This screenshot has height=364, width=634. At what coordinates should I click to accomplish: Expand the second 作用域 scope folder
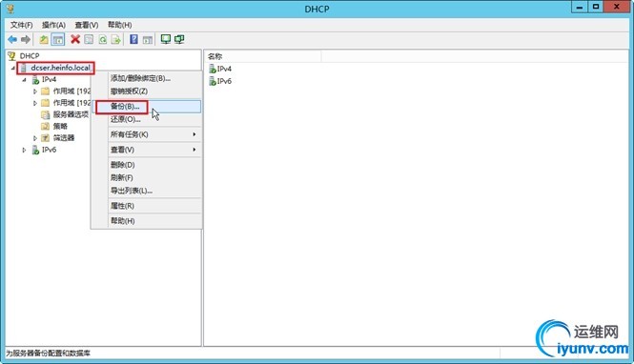(35, 104)
